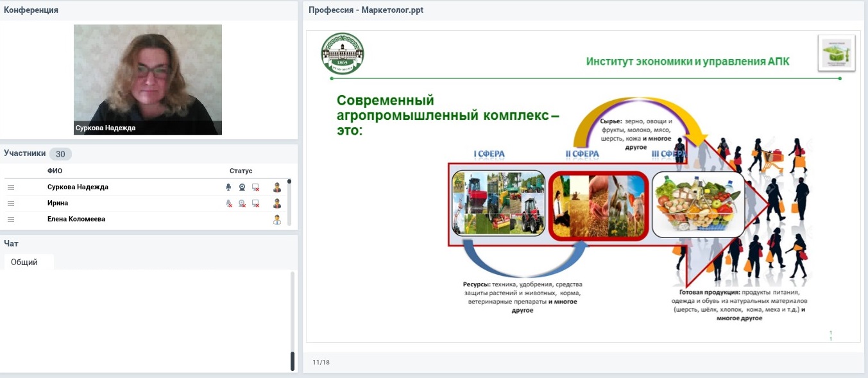The image size is (868, 378).
Task: Click Суркова Надежда's webcam icon
Action: pos(242,187)
